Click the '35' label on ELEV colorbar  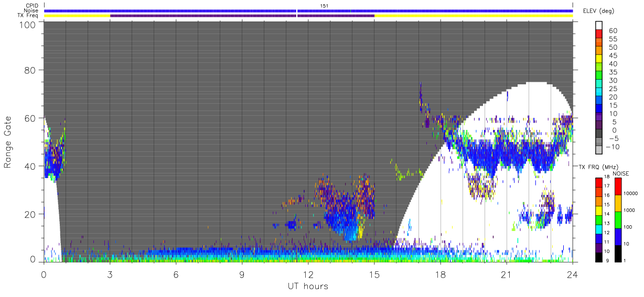coord(613,72)
